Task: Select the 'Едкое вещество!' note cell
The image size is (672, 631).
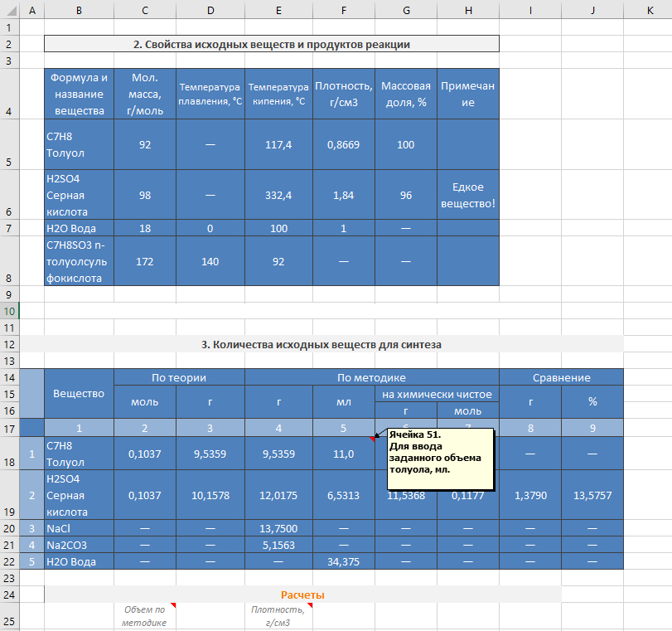Action: pos(468,195)
